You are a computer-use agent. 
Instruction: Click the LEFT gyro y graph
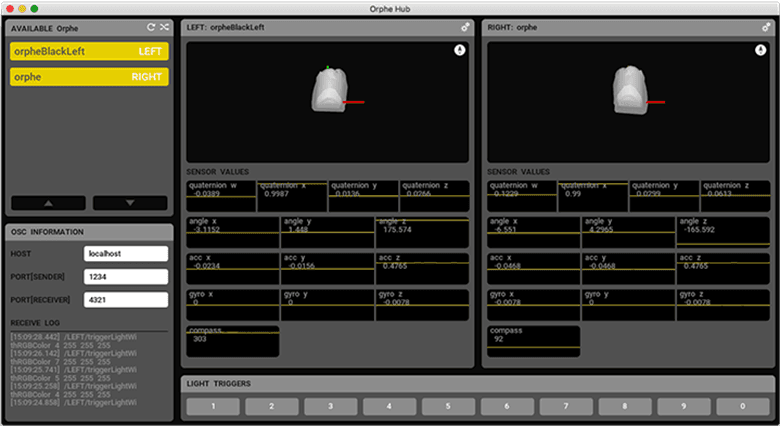pyautogui.click(x=327, y=305)
